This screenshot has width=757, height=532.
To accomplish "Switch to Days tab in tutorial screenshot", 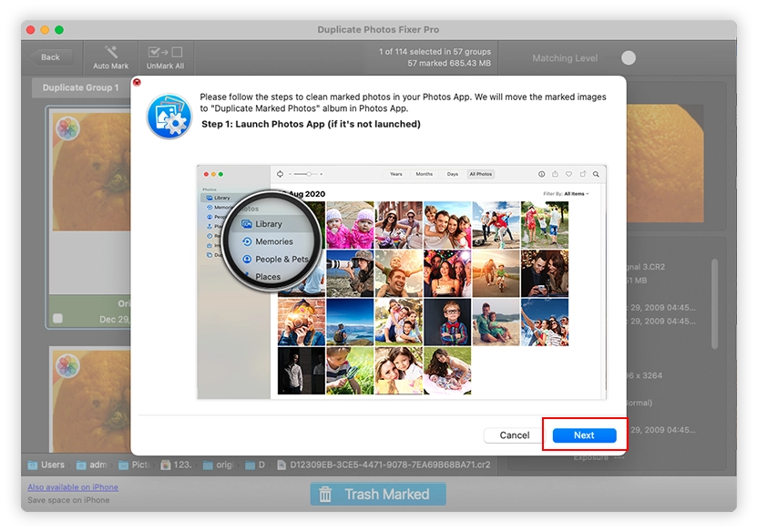I will tap(453, 174).
